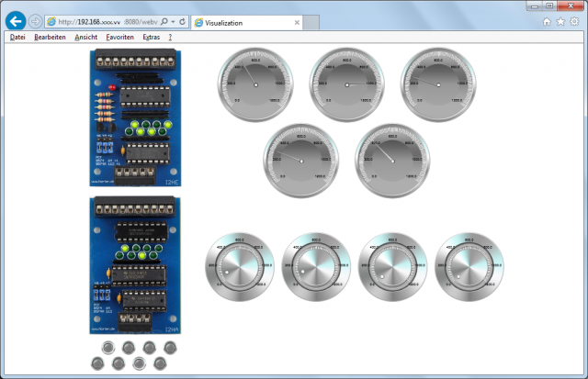588x379 pixels.
Task: Click the browser forward arrow button
Action: click(35, 20)
